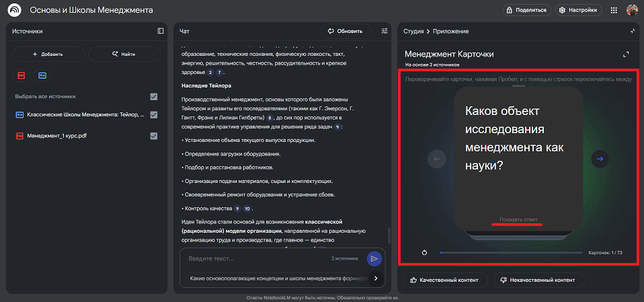Restart the flashcard deck
The width and height of the screenshot is (644, 302).
[x=425, y=253]
